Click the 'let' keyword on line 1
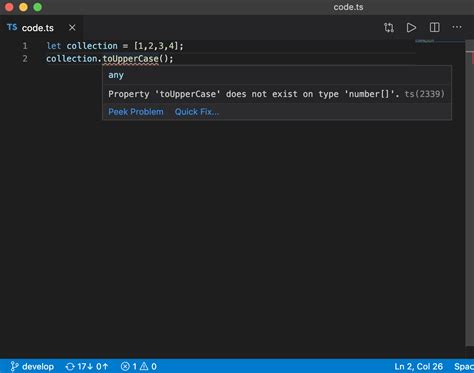Image resolution: width=474 pixels, height=373 pixels. pos(54,46)
